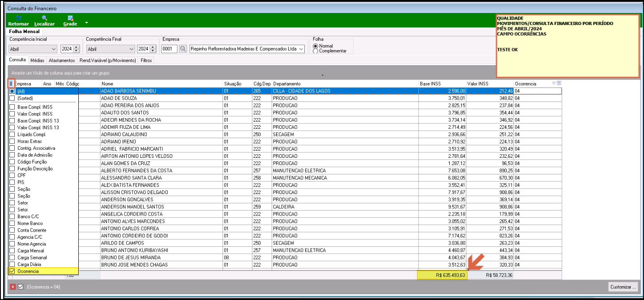
Task: Adjust the Competência Inicial year spinner
Action: pyautogui.click(x=76, y=49)
